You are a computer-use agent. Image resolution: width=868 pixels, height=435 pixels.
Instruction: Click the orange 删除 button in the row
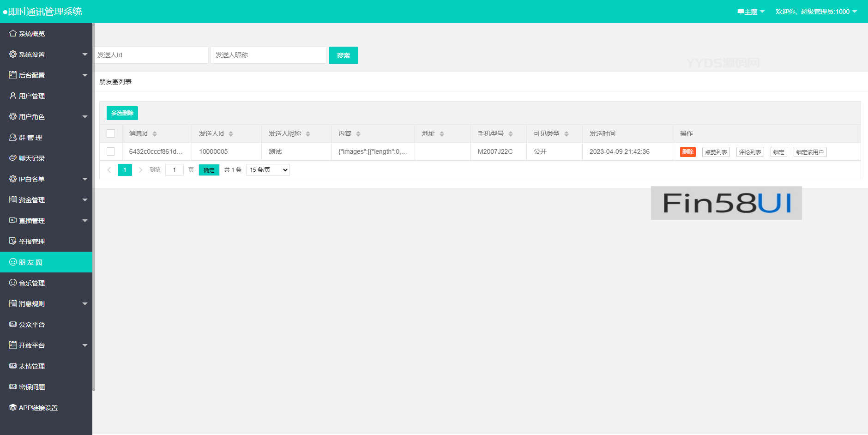tap(687, 152)
